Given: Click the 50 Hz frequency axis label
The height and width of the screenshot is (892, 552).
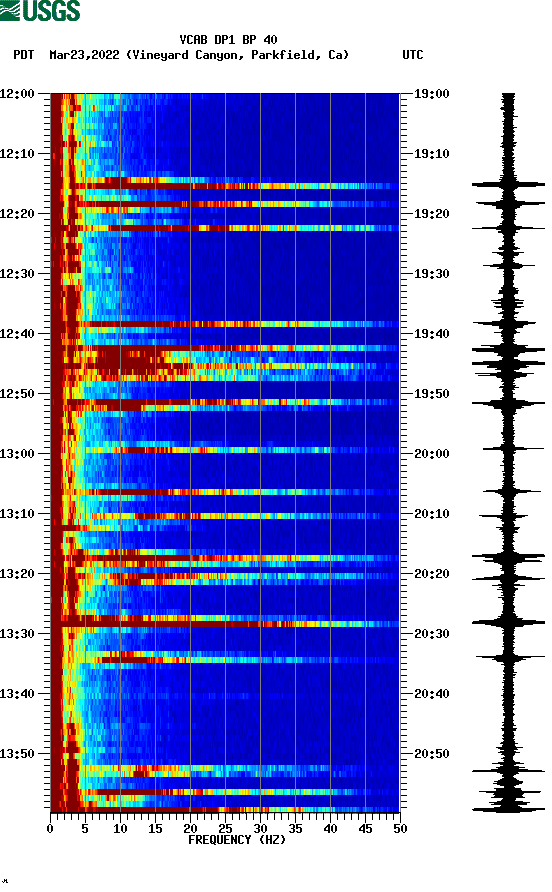Looking at the screenshot, I should tap(400, 829).
